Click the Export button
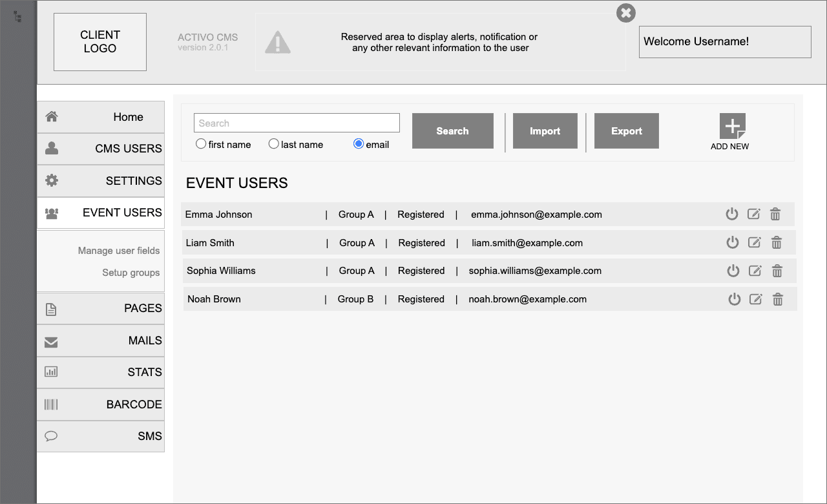 (x=626, y=131)
